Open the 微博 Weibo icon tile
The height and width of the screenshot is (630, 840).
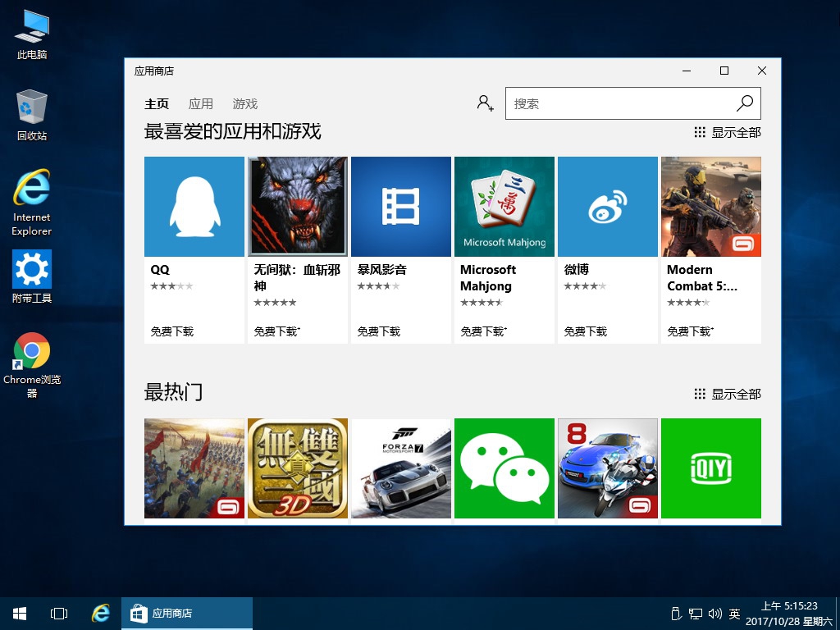click(608, 206)
